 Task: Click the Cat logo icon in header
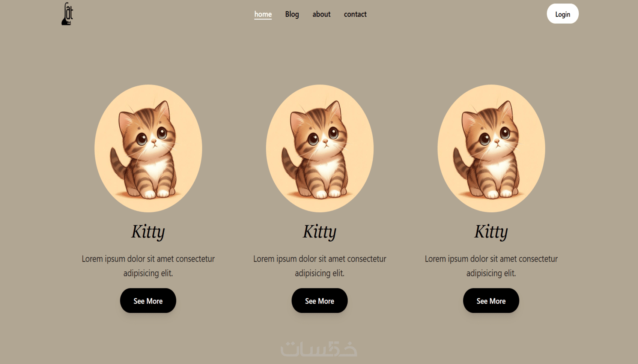click(x=67, y=14)
